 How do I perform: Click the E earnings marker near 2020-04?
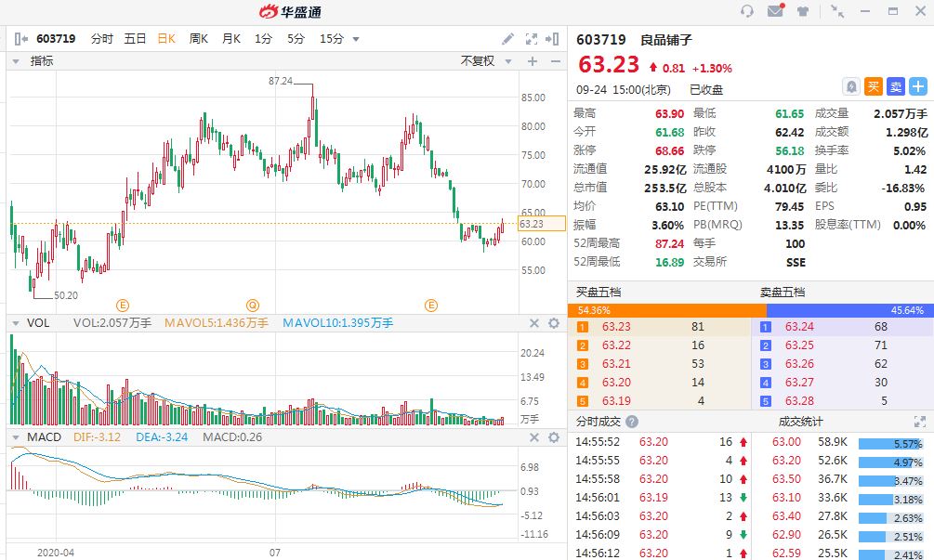click(x=122, y=305)
